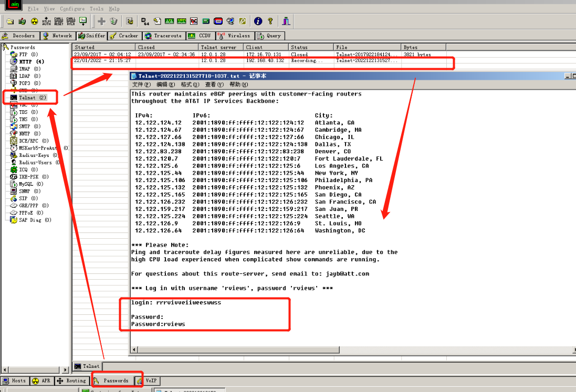Open Notepad's 文件(F) menu
Viewport: 576px width, 392px height.
(141, 85)
